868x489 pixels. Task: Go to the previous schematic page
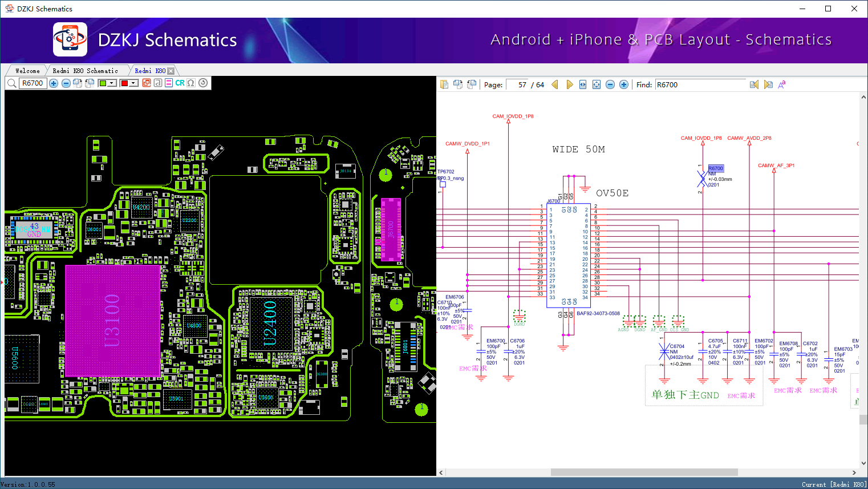coord(554,84)
